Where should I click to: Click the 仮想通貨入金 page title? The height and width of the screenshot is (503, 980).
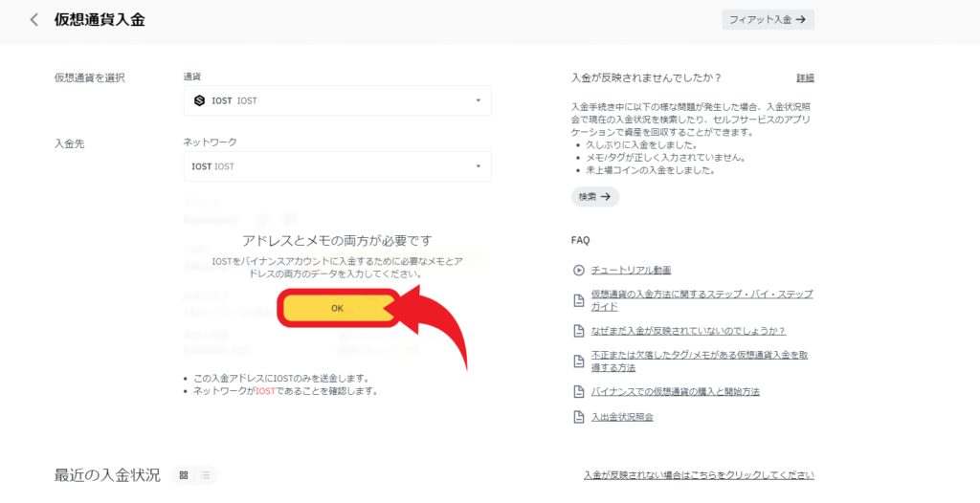(x=100, y=19)
